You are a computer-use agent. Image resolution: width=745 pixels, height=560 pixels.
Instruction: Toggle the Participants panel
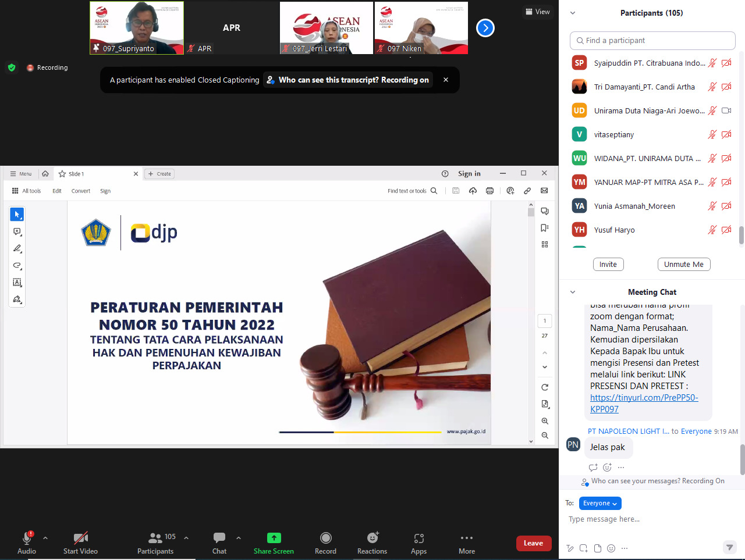(x=155, y=538)
